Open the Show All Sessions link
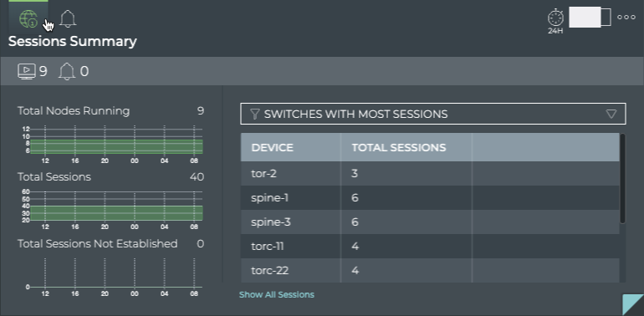Image resolution: width=644 pixels, height=316 pixels. coord(276,294)
